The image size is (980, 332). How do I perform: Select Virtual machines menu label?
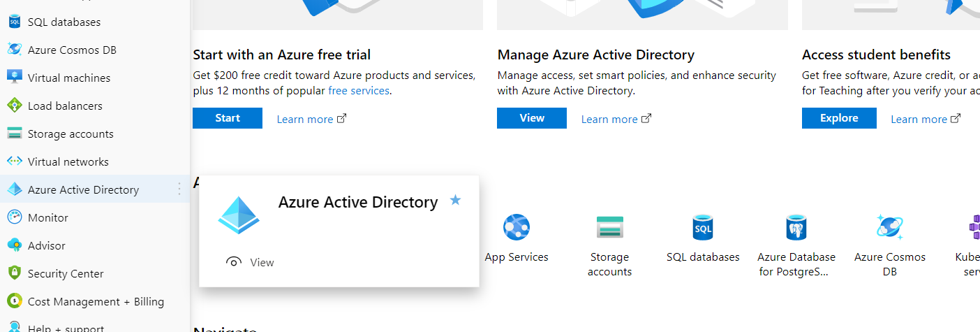click(69, 78)
